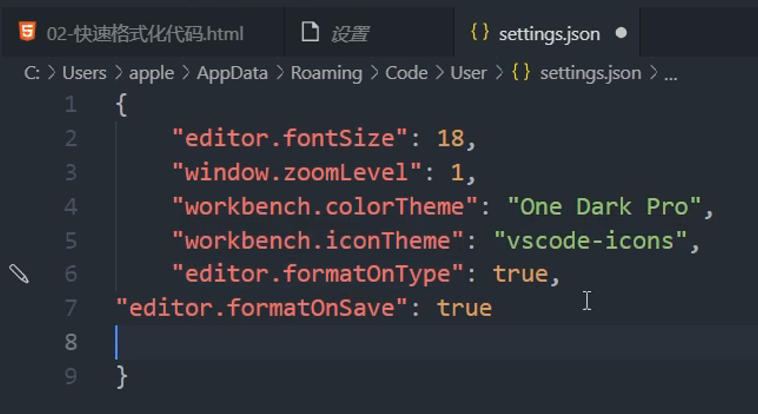Open the Users breadcrumb segment
Viewport: 758px width, 414px height.
coord(84,73)
